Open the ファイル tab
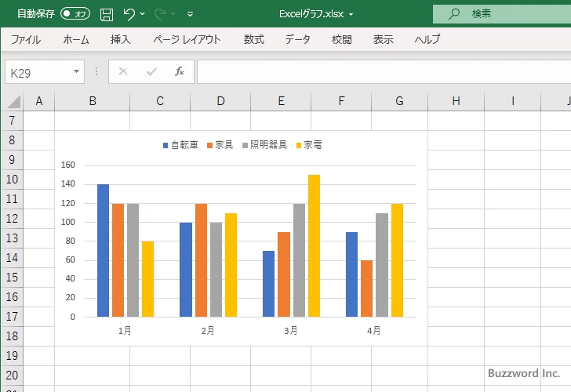Viewport: 571px width, 392px height. tap(26, 39)
